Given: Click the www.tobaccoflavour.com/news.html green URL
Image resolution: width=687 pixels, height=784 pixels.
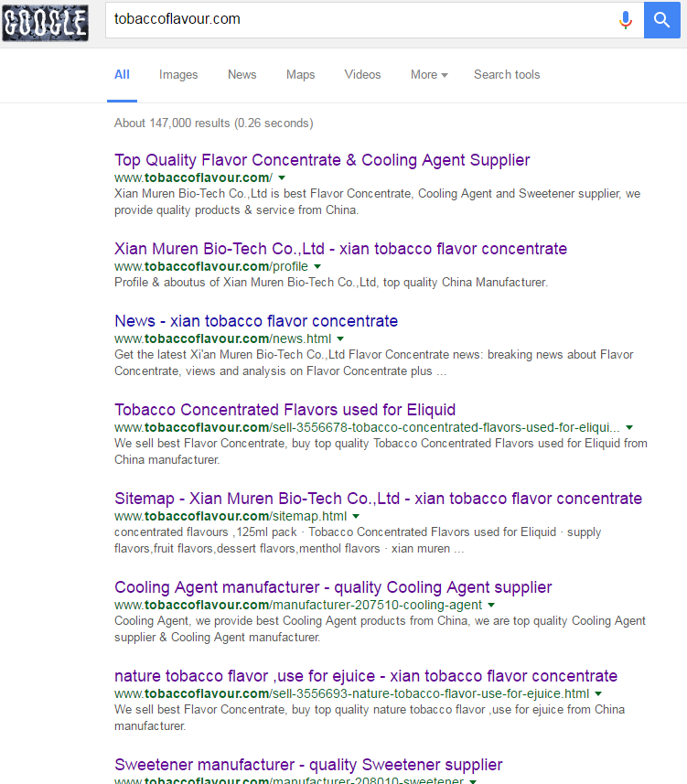Looking at the screenshot, I should click(222, 338).
